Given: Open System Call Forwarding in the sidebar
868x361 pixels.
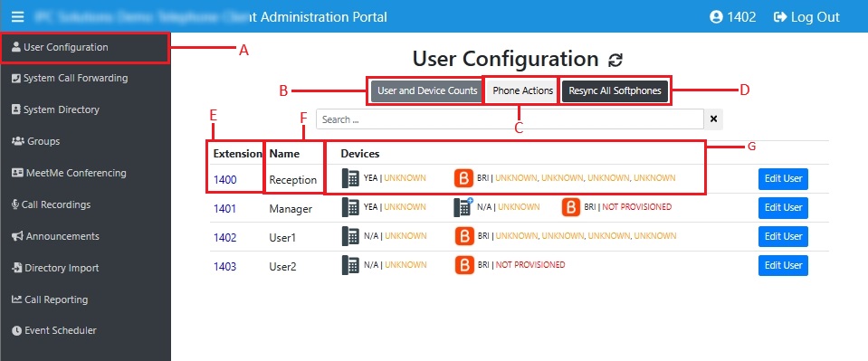Looking at the screenshot, I should (70, 78).
